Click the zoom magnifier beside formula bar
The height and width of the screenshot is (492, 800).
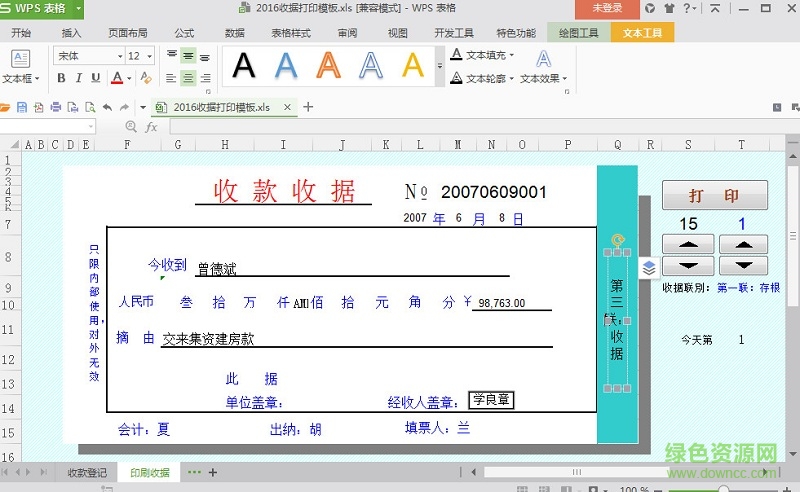(131, 126)
